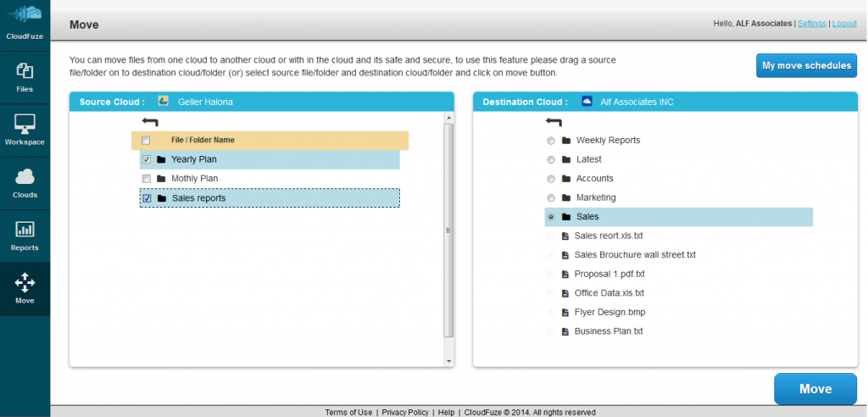Screen dimensions: 868x417
Task: Open the Workspace sidebar section
Action: click(25, 131)
